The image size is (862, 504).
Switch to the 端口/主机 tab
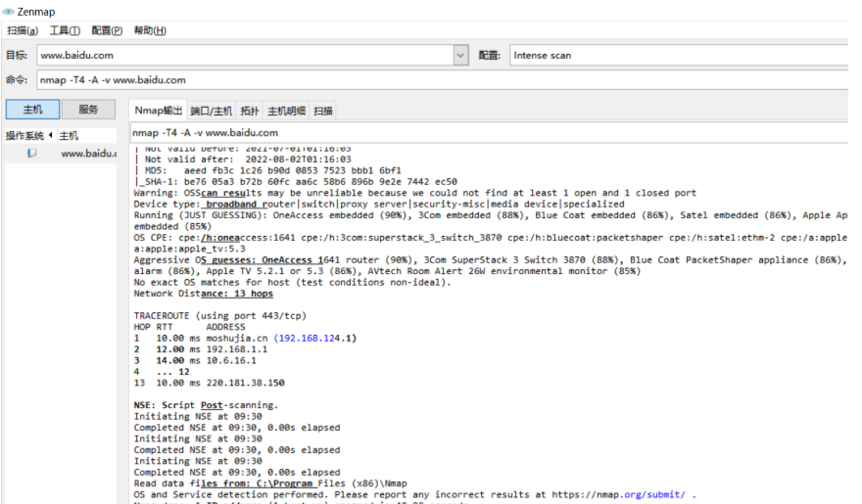point(212,111)
